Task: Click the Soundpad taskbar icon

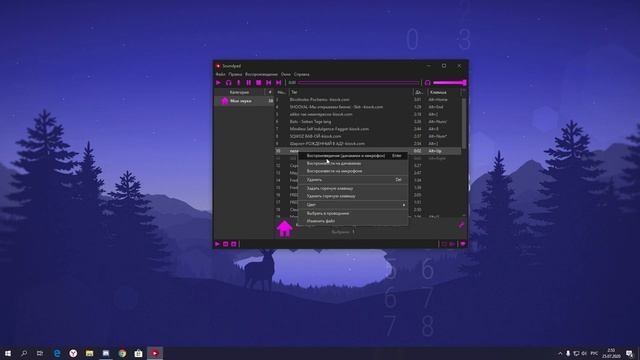Action: [155, 353]
